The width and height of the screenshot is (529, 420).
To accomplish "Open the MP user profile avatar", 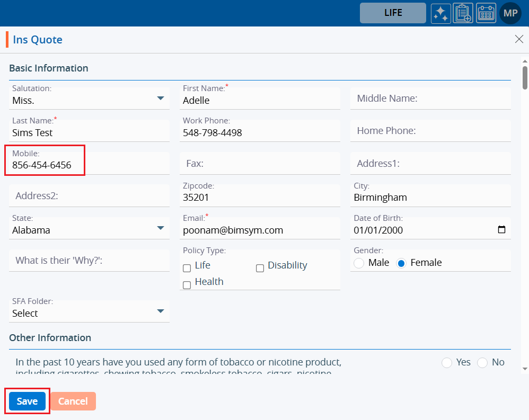I will coord(510,13).
